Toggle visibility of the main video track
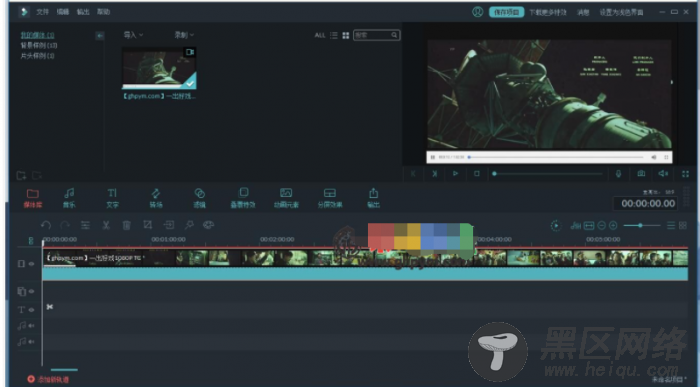Image resolution: width=700 pixels, height=387 pixels. 32,264
